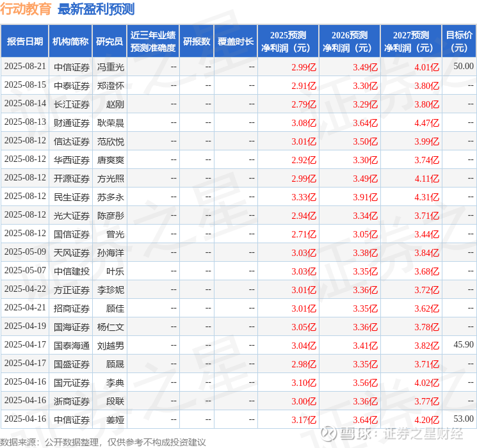Select researcher 段联
Screen dimensions: 477x448
point(115,401)
